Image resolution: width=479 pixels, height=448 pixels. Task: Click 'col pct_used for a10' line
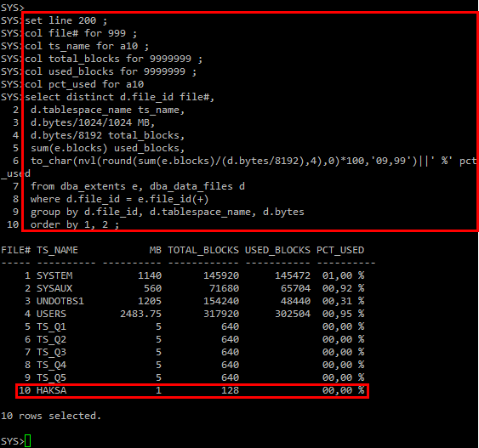(x=84, y=84)
